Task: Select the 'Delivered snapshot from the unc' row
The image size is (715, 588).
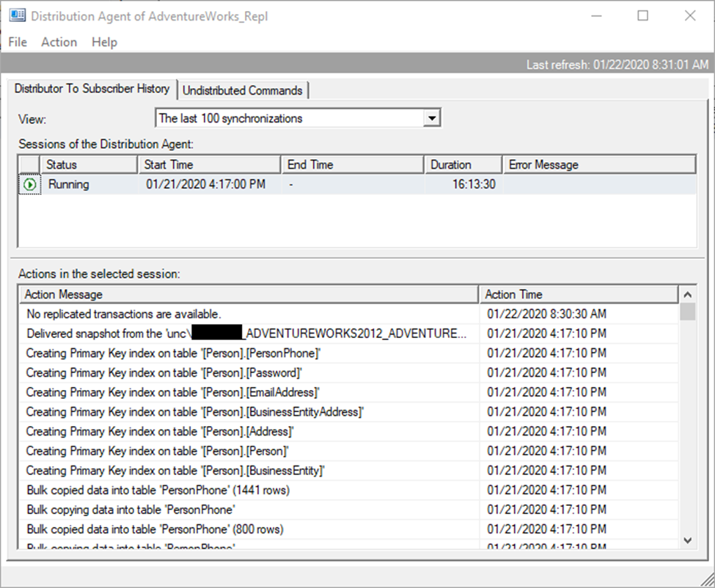Action: tap(349, 334)
